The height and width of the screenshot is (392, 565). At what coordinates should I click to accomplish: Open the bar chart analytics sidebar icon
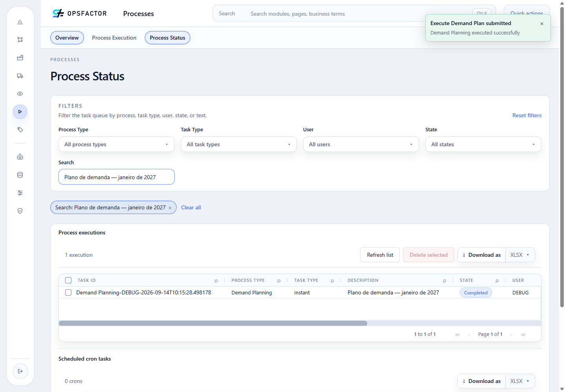point(20,22)
